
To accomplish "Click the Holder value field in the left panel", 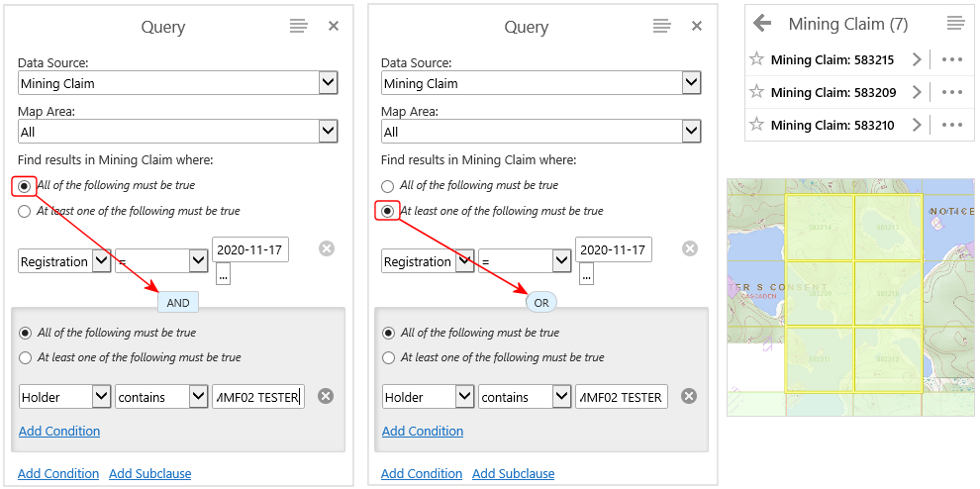I will tap(257, 397).
